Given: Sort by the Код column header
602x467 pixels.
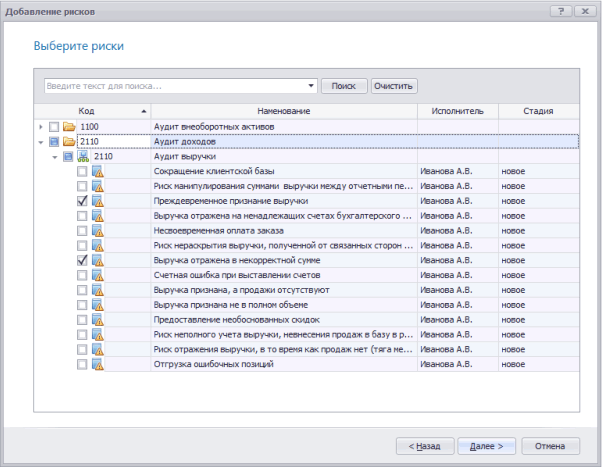Looking at the screenshot, I should [x=92, y=111].
